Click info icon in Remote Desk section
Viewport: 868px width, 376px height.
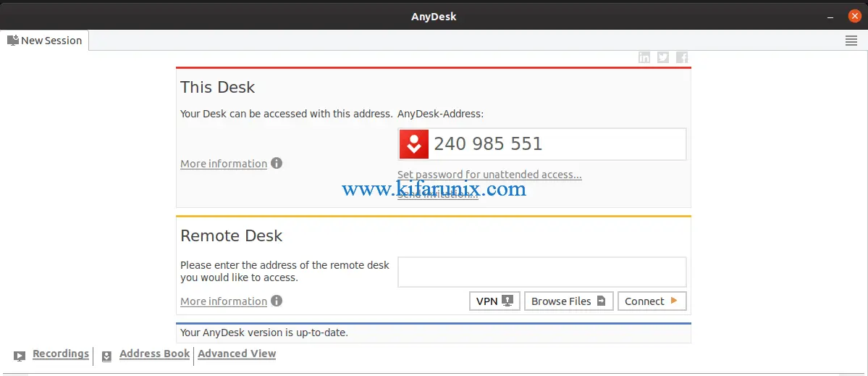[277, 301]
